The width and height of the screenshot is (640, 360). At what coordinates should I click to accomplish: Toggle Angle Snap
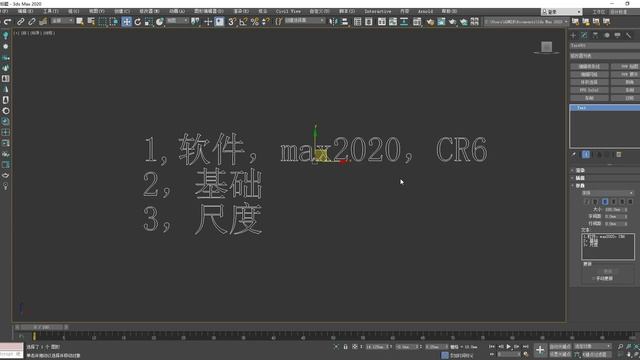pyautogui.click(x=243, y=22)
